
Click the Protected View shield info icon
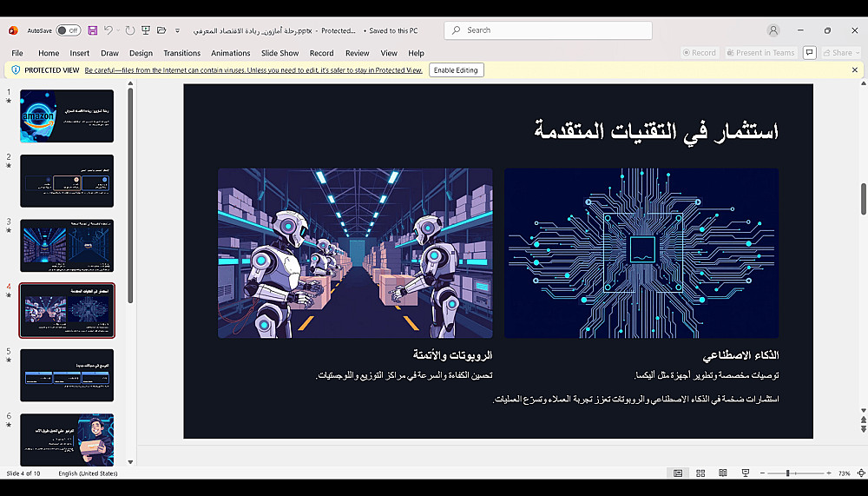[x=16, y=69]
